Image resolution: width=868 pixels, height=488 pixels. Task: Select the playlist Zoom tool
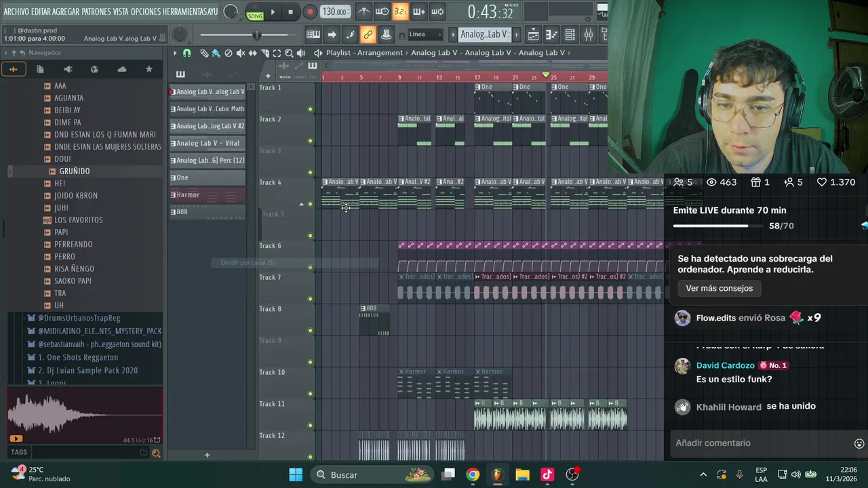click(x=289, y=53)
